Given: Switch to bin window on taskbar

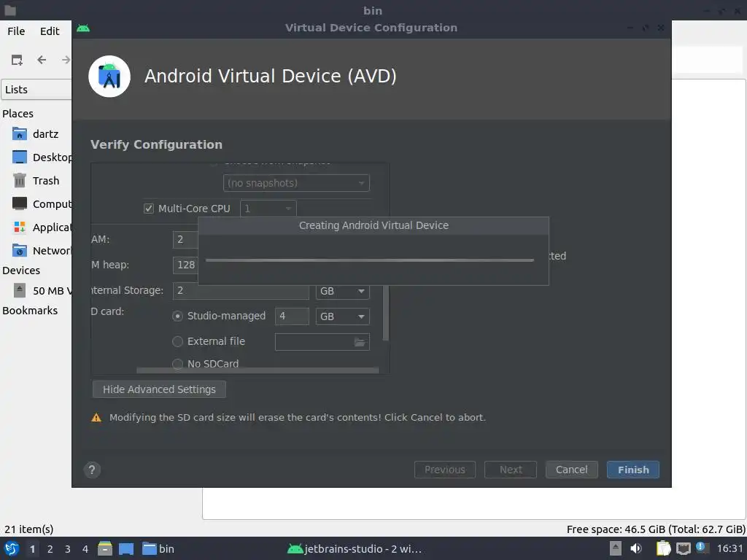Looking at the screenshot, I should 158,548.
